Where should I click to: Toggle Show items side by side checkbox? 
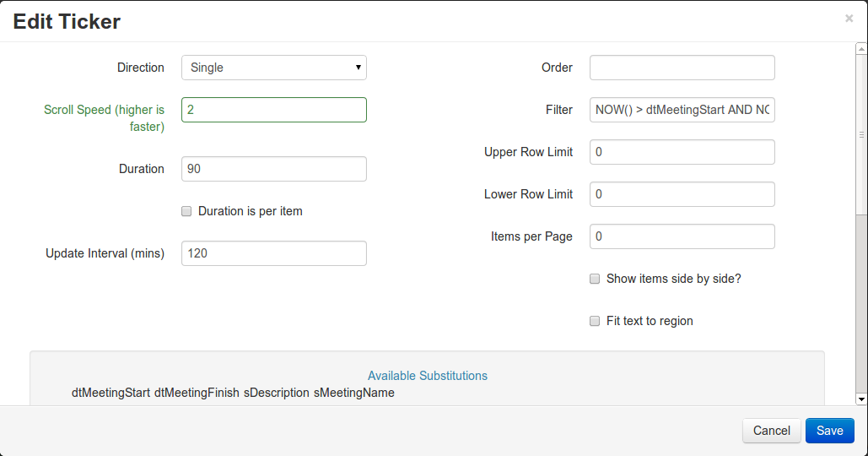coord(595,279)
